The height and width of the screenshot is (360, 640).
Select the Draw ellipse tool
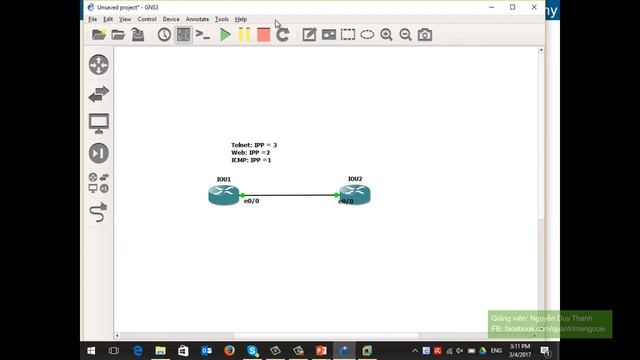coord(367,35)
